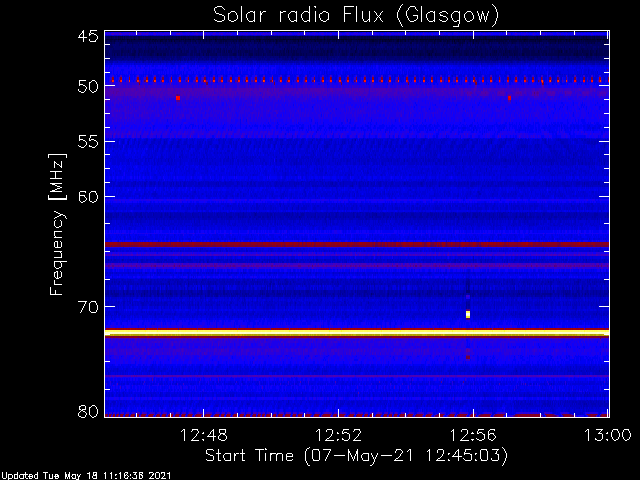
Task: Click the "Solar radio Flux (Glasgow)" title
Action: [356, 16]
